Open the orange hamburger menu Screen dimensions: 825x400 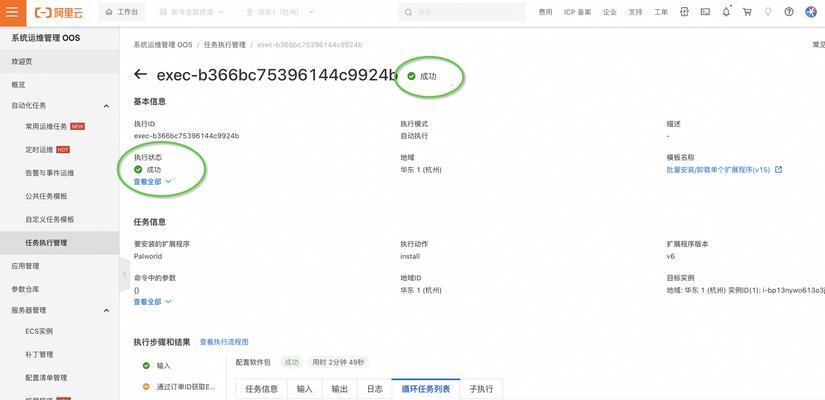13,13
